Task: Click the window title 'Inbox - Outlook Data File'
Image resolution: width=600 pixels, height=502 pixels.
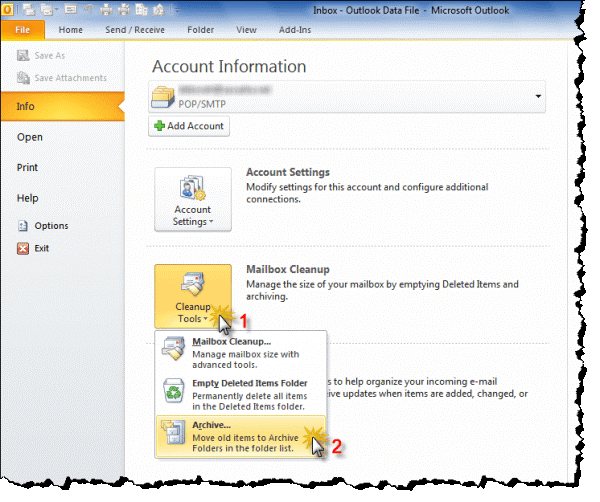Action: (366, 10)
